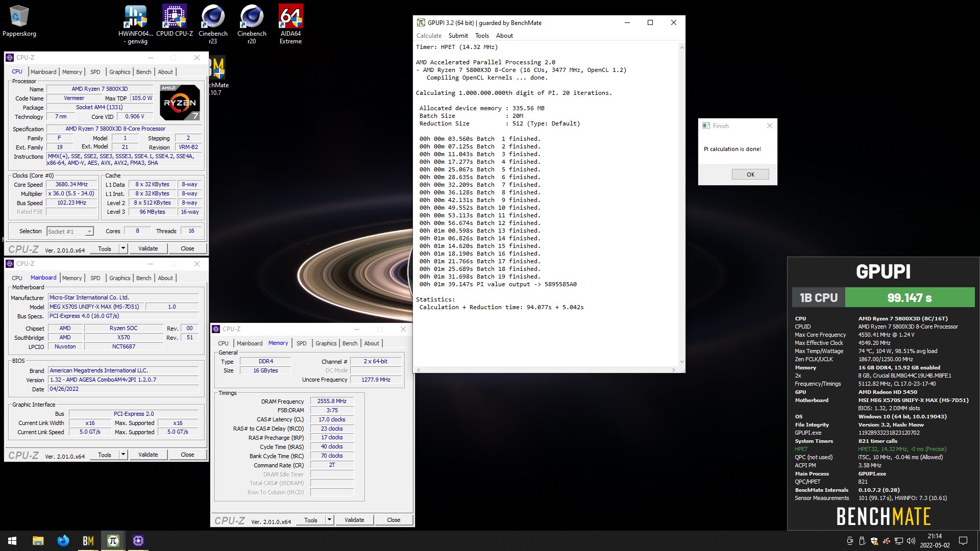Screen dimensions: 980x551
Task: Click Close in the CPU-Z CPU window
Action: pyautogui.click(x=187, y=248)
